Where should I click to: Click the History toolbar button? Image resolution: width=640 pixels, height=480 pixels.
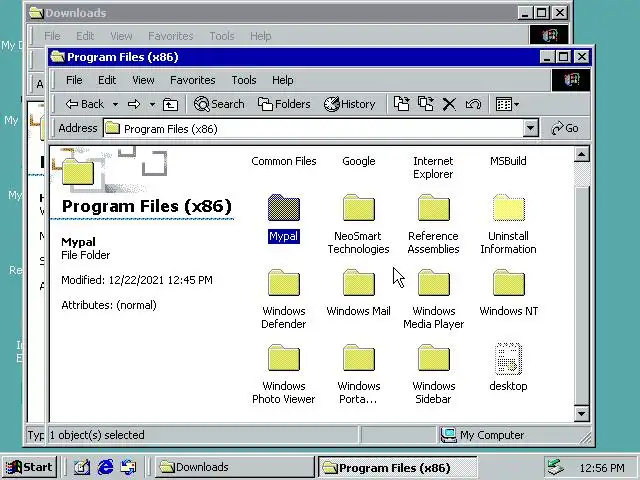click(350, 104)
